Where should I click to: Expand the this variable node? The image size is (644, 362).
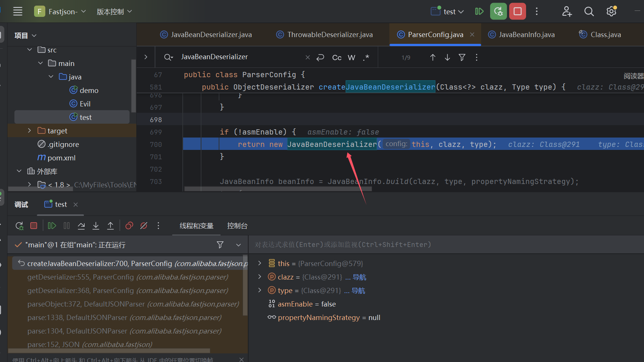click(259, 263)
